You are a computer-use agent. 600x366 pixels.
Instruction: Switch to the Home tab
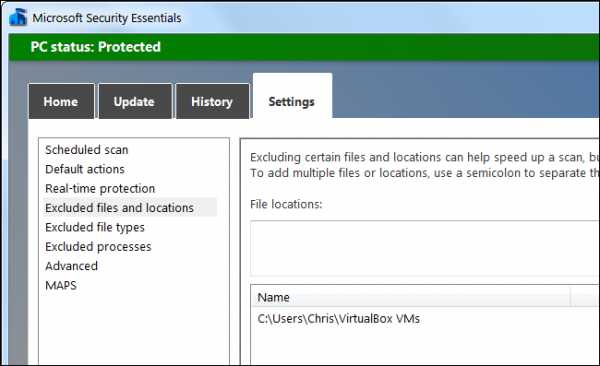(61, 101)
